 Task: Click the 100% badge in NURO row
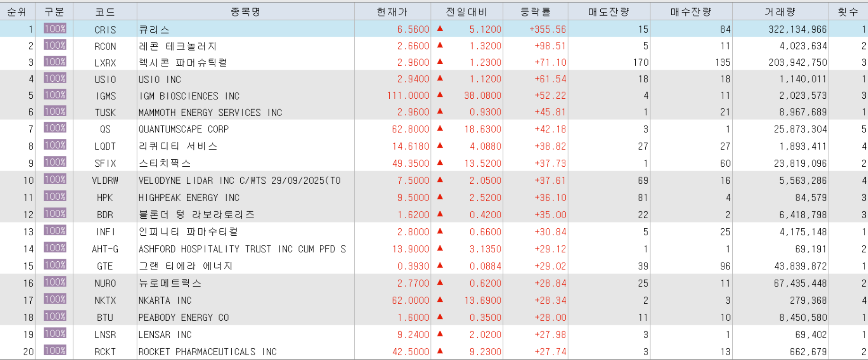pyautogui.click(x=55, y=283)
